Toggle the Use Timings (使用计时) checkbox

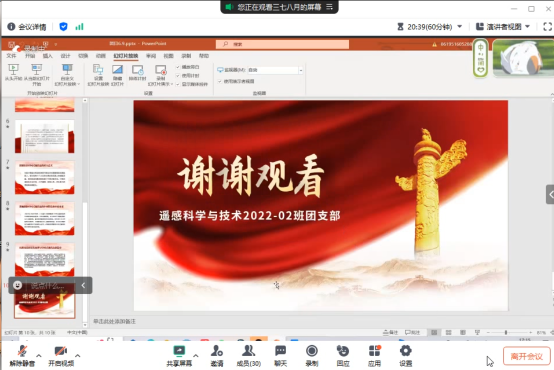pos(178,76)
